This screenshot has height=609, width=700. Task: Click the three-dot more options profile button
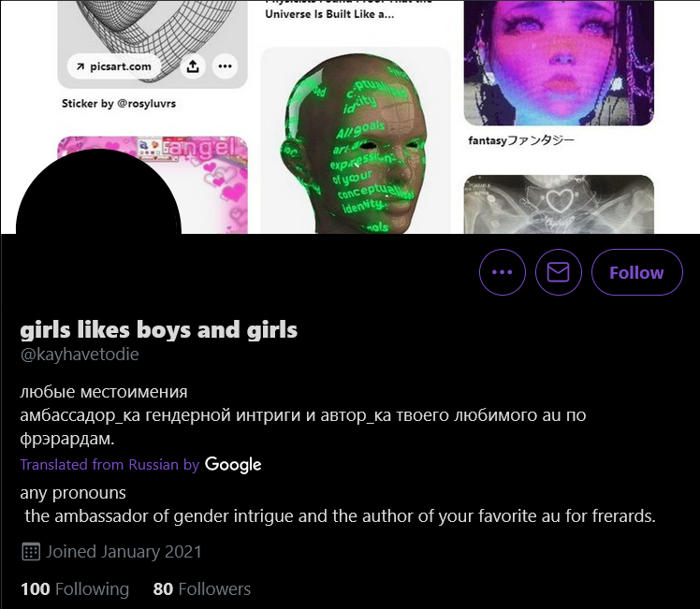click(x=503, y=272)
